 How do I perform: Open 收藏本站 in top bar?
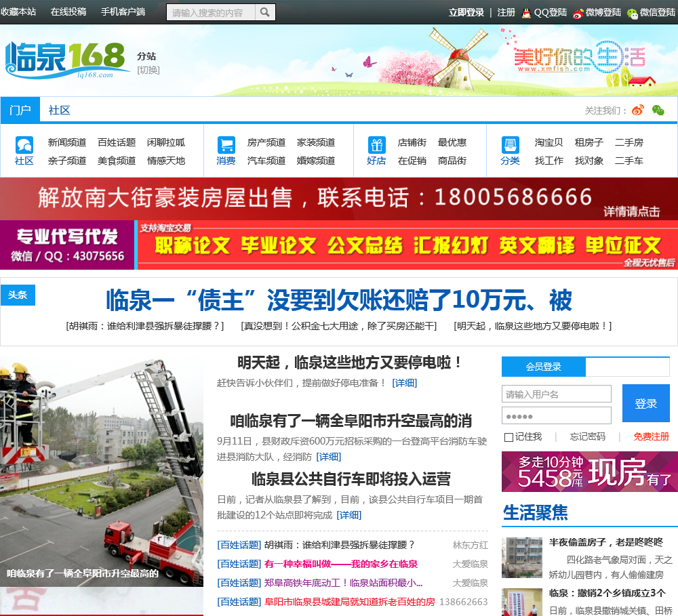(18, 12)
